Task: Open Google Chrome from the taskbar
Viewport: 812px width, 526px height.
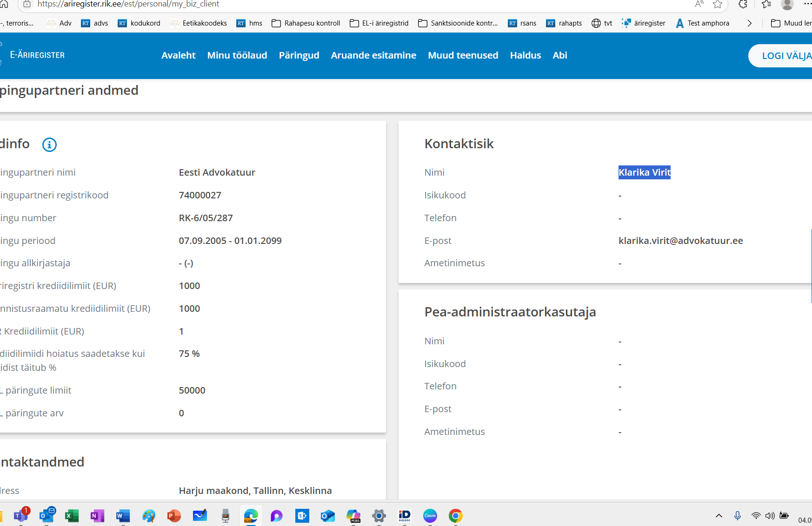Action: coord(455,516)
